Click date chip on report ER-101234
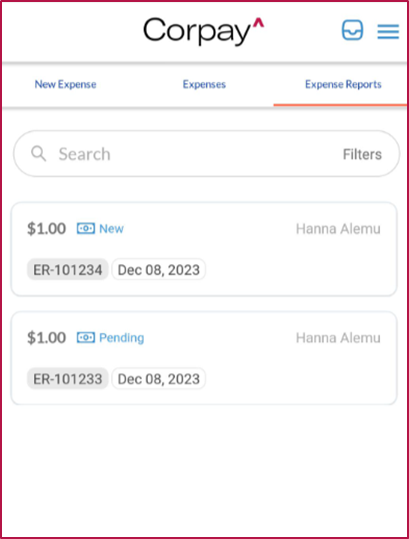The width and height of the screenshot is (409, 539). (x=159, y=270)
